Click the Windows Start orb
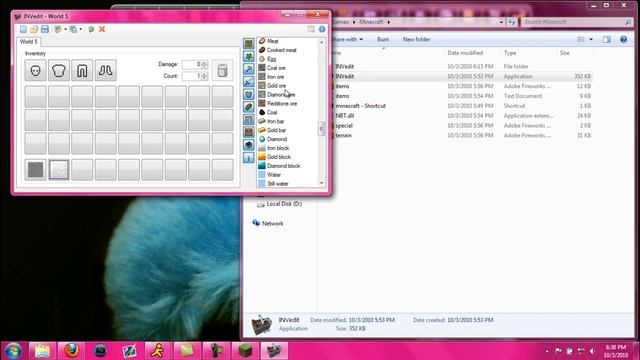The image size is (640, 360). click(x=13, y=351)
